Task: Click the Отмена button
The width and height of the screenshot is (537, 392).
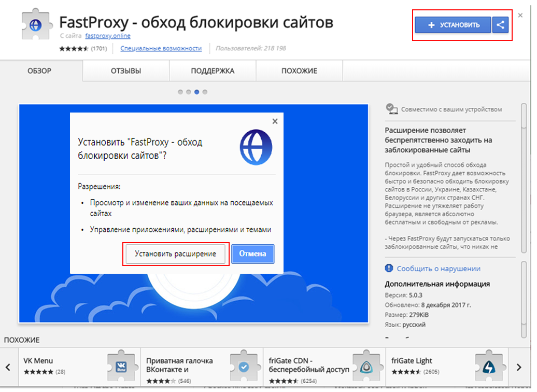Action: tap(253, 254)
